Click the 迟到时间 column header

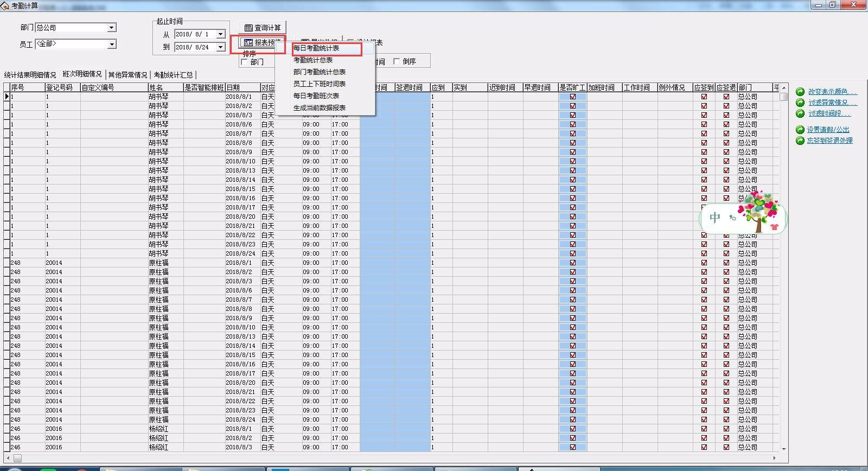505,87
